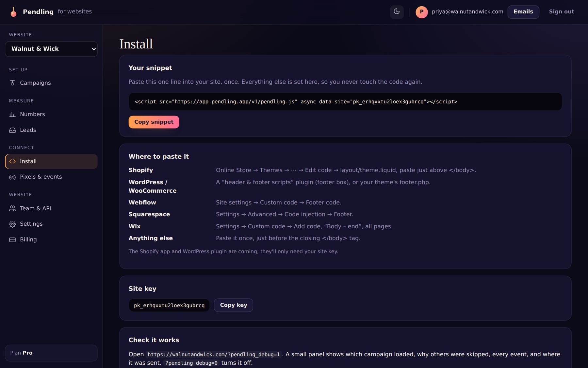The width and height of the screenshot is (588, 368).
Task: Click the priya@walnutandwick.com email text
Action: [x=467, y=11]
